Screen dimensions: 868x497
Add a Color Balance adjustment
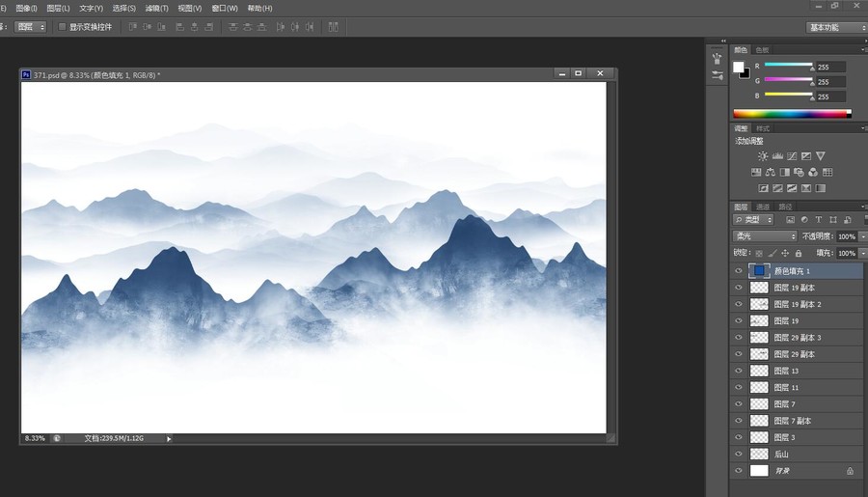(770, 173)
